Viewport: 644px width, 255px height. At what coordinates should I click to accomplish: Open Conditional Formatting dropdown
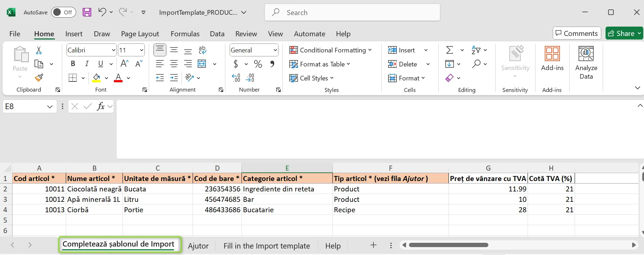coord(331,50)
